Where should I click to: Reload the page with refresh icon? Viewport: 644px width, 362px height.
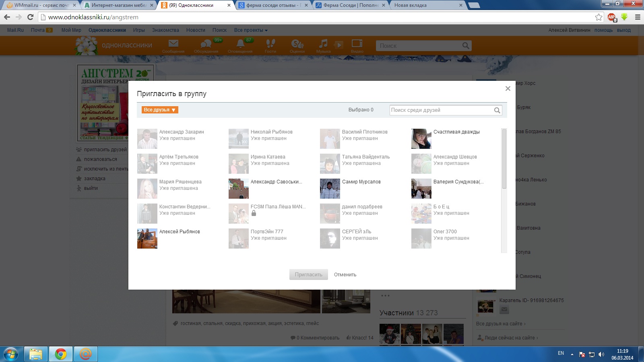point(30,17)
